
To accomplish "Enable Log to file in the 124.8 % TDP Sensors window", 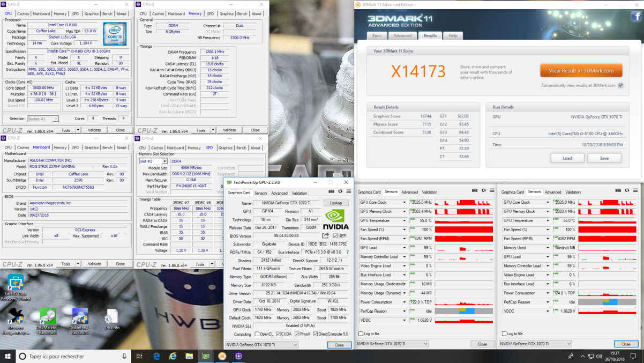I will (504, 334).
